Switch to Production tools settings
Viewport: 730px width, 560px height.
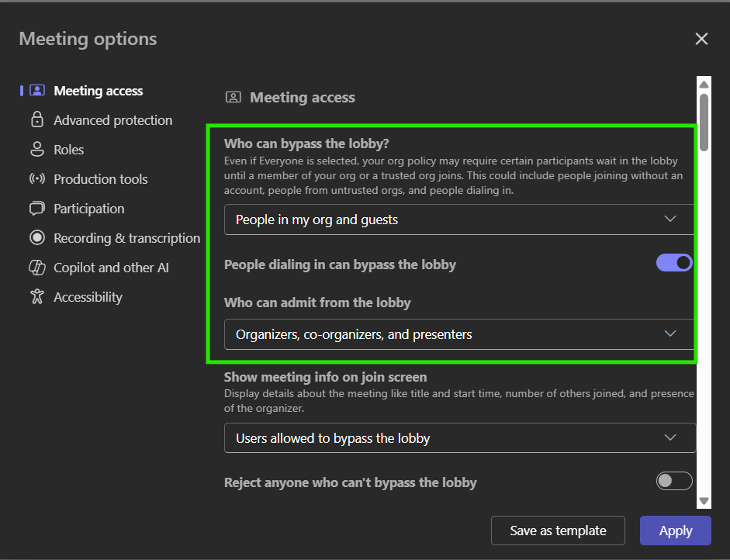(101, 179)
